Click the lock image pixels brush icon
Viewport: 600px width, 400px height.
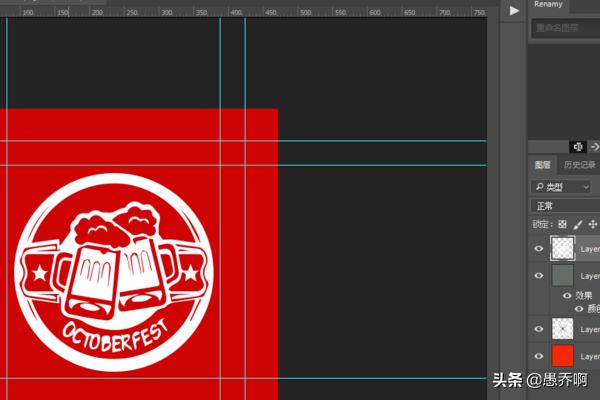tap(578, 225)
